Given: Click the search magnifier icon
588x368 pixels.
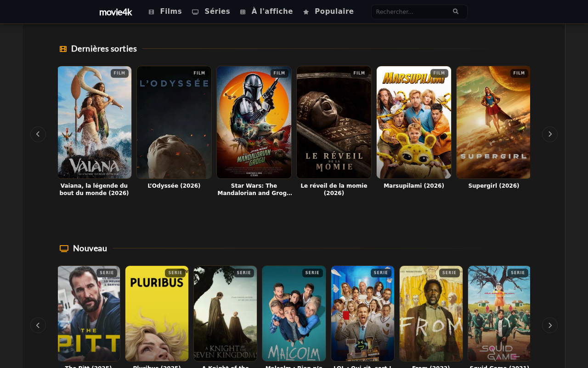Looking at the screenshot, I should pos(456,11).
